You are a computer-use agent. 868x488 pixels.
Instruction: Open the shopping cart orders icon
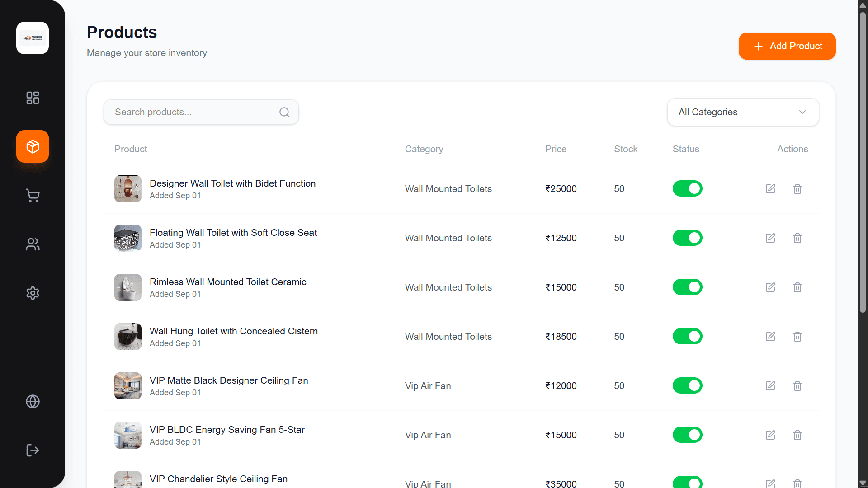point(33,195)
